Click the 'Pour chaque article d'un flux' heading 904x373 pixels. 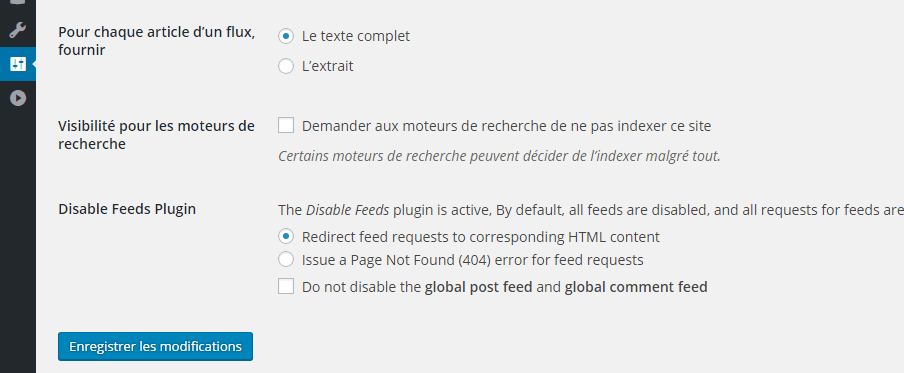point(156,41)
